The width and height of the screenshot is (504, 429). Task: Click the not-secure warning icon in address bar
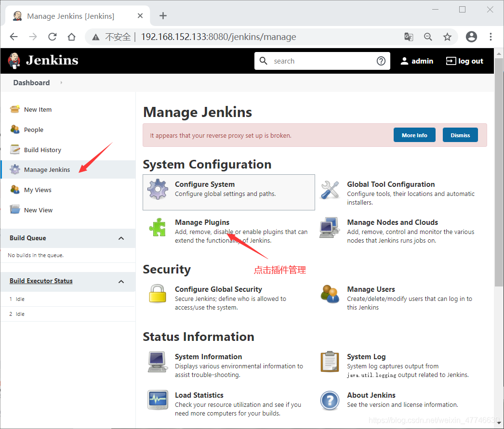pyautogui.click(x=95, y=37)
